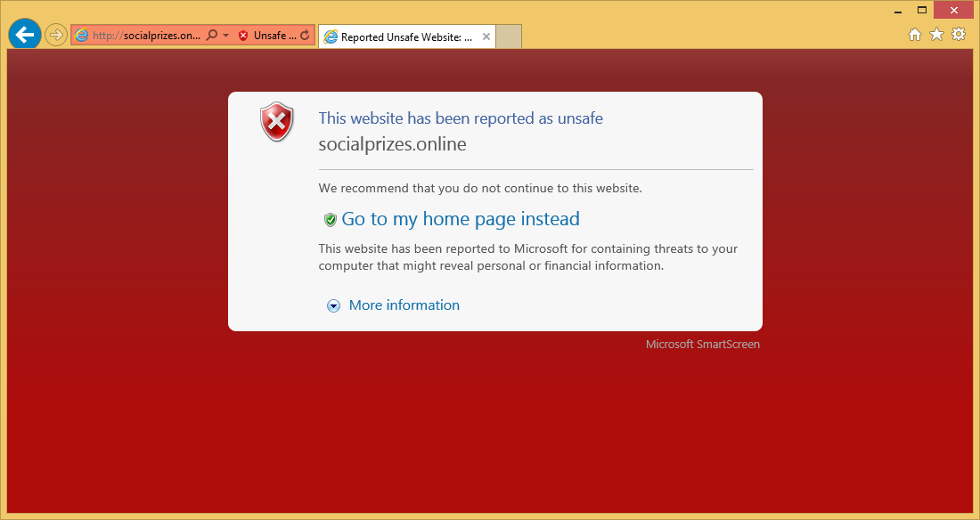Click the red shield warning icon
Viewport: 980px width, 520px height.
click(x=276, y=121)
